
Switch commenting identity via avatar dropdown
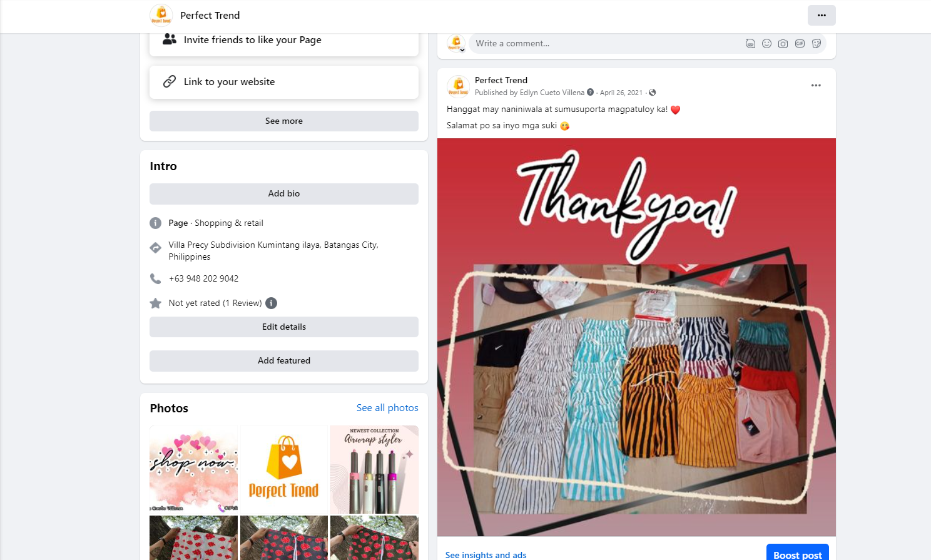(x=456, y=44)
